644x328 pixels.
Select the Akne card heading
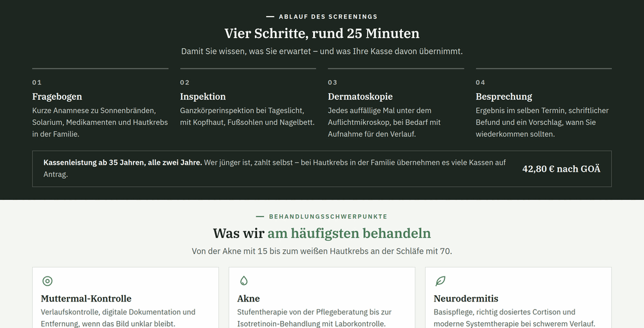[x=249, y=298]
